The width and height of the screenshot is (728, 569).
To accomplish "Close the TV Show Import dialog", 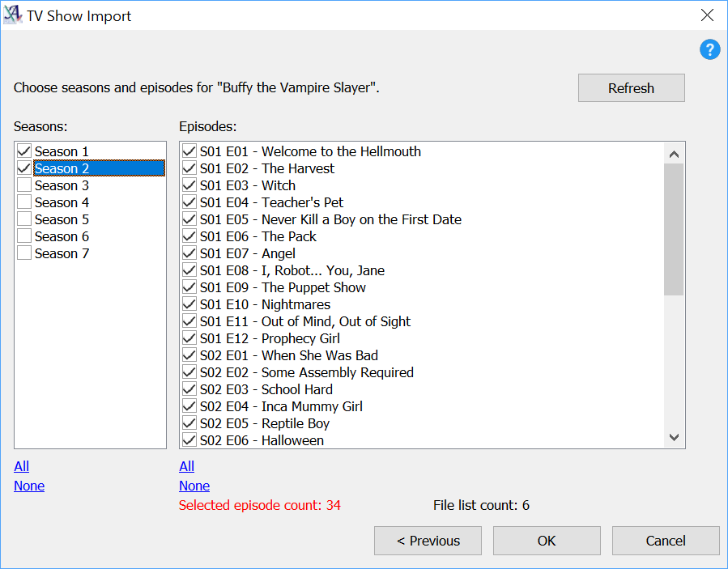I will pyautogui.click(x=707, y=15).
